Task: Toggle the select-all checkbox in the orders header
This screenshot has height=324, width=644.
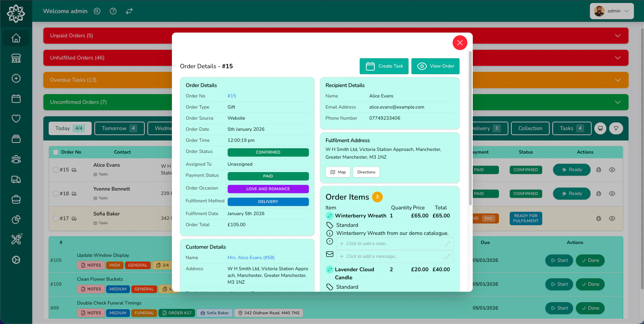Action: (x=56, y=152)
